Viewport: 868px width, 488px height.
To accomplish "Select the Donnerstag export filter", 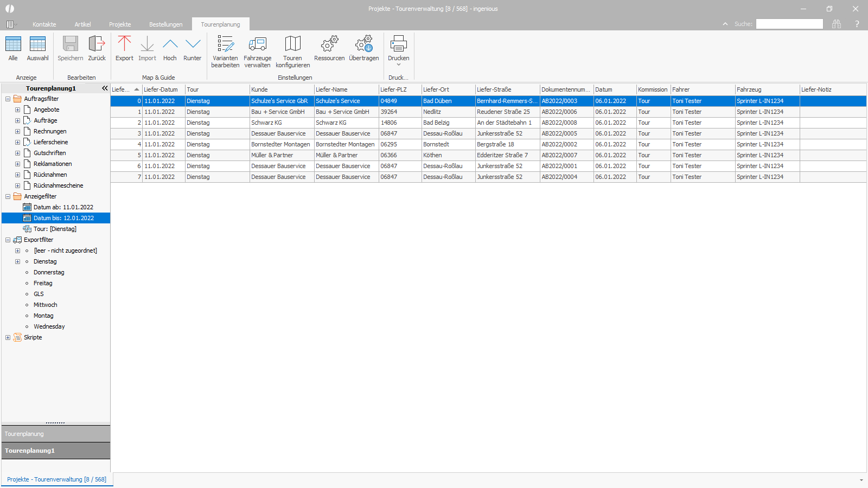I will [49, 272].
